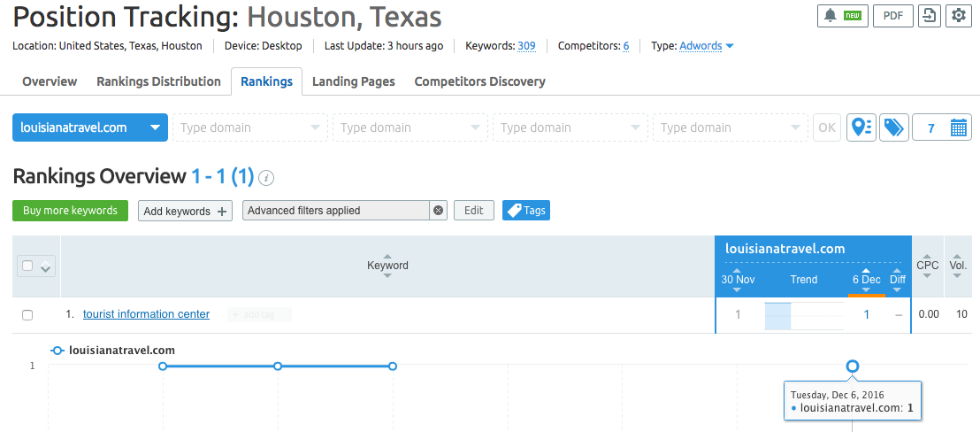This screenshot has width=980, height=432.
Task: Open the tags filter icon button
Action: [893, 127]
